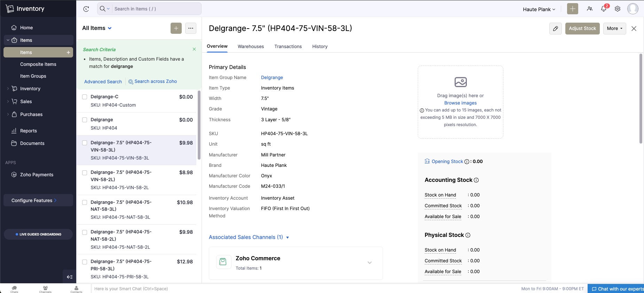
Task: Add new item via sidebar Items plus
Action: pyautogui.click(x=68, y=52)
